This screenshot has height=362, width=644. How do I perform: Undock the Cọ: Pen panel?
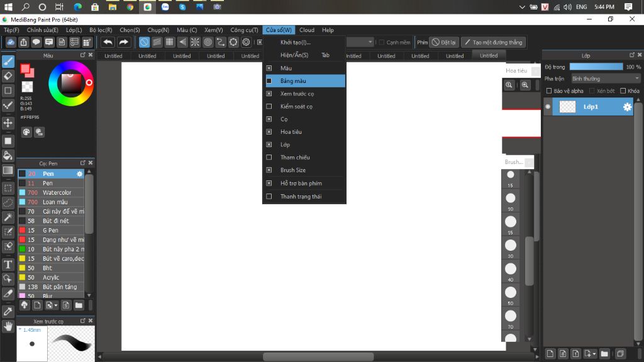(x=82, y=163)
